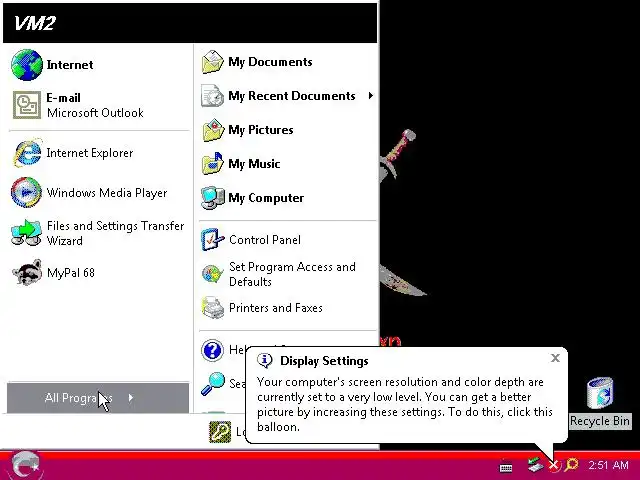Open Internet Explorer icon
This screenshot has width=640, height=480.
click(x=27, y=153)
